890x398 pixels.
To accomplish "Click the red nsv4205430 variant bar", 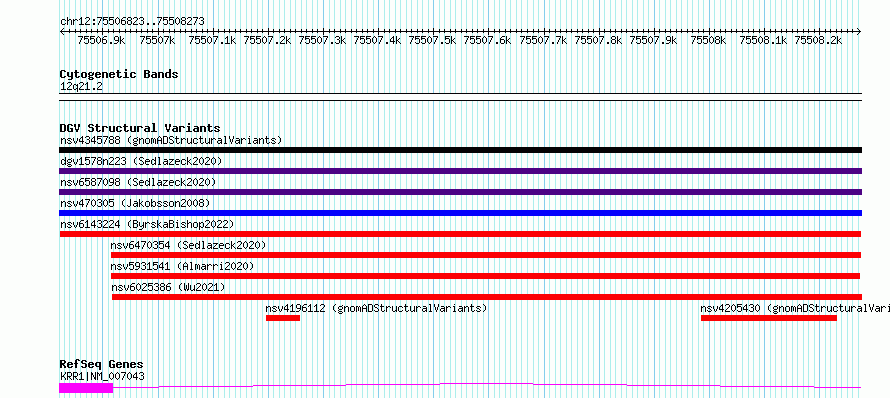I will (x=769, y=318).
